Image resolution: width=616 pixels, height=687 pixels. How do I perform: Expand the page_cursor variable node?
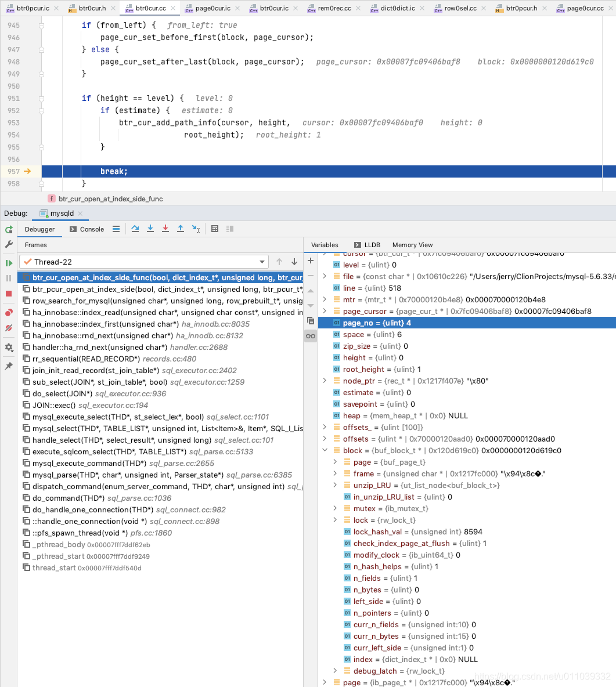[x=325, y=311]
